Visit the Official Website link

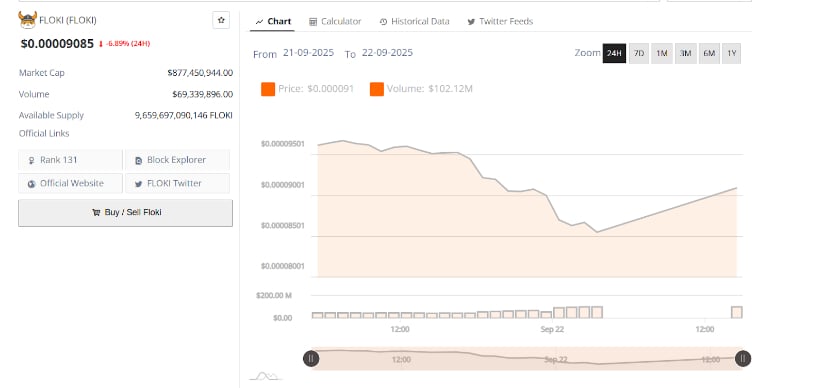tap(70, 183)
